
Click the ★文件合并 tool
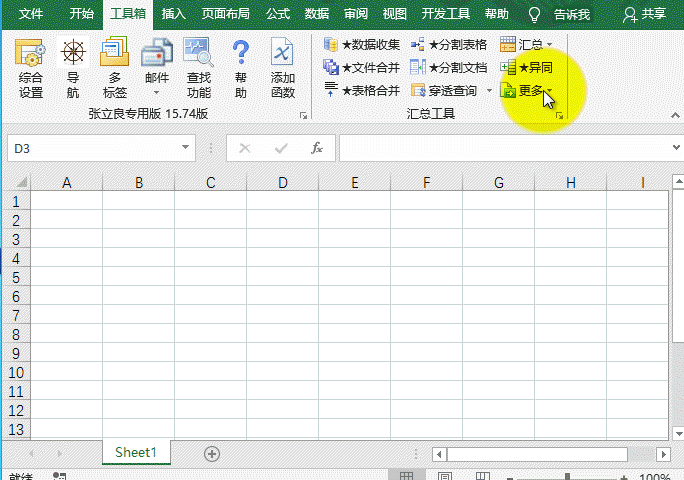point(362,67)
